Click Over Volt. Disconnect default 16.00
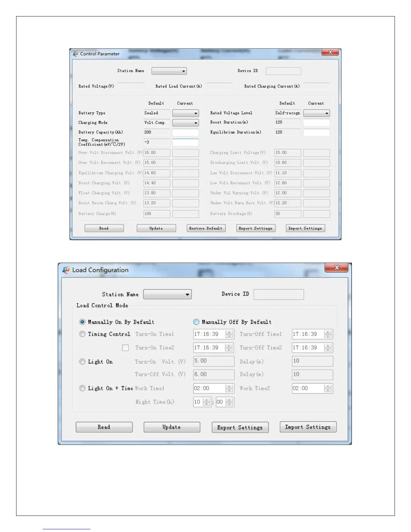Screen dimensions: 411x532 (x=157, y=153)
